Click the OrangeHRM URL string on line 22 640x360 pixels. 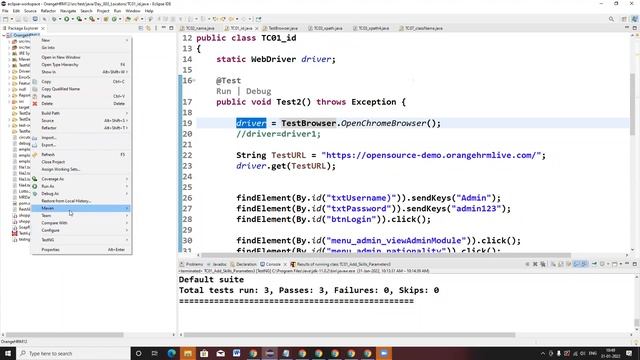431,155
